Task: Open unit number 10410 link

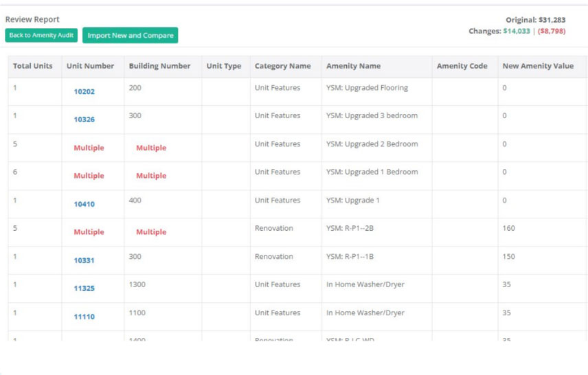Action: [84, 204]
